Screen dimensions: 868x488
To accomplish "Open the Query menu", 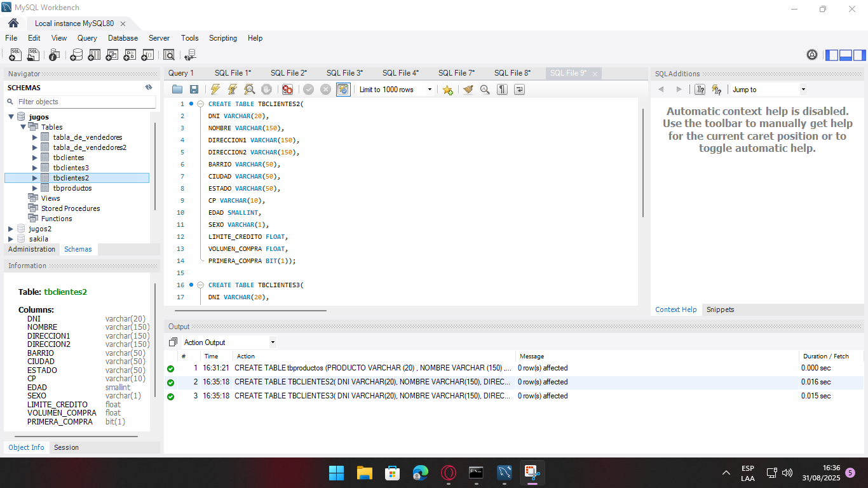I will [x=87, y=38].
